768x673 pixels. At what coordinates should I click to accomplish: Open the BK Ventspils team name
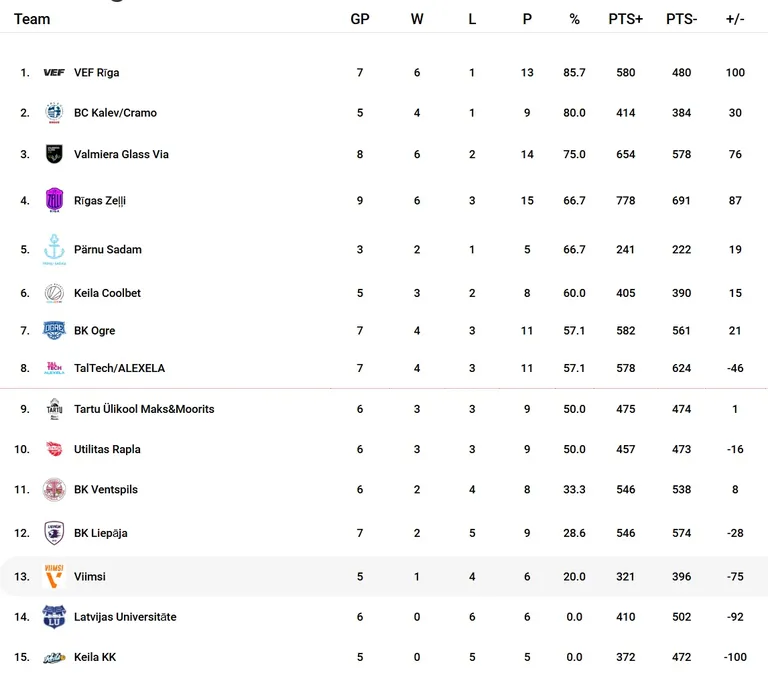tap(106, 489)
